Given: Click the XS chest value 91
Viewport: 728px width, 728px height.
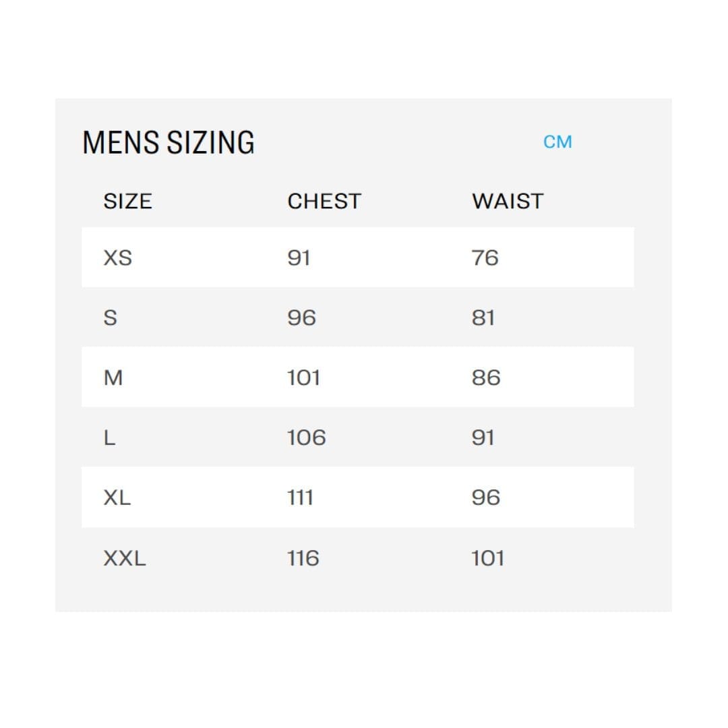Looking at the screenshot, I should [x=299, y=257].
